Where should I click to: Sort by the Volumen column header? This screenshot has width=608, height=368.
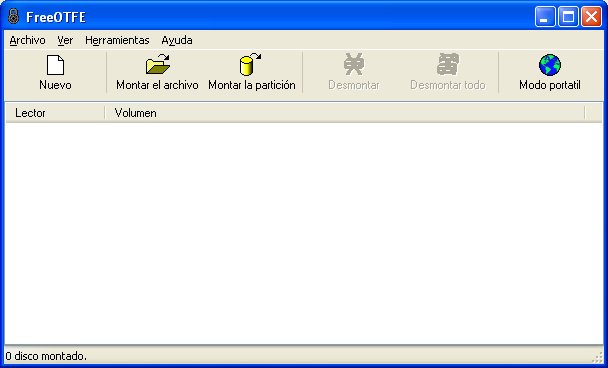344,113
